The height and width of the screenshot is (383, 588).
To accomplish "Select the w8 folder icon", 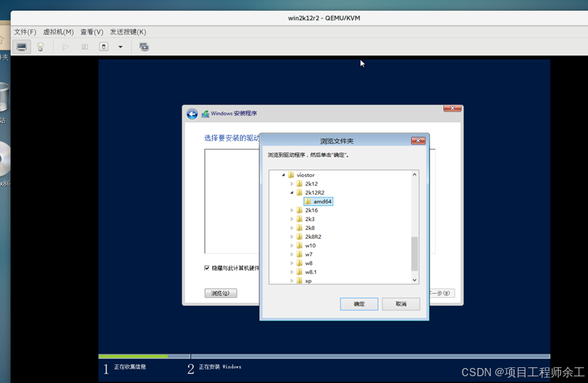I will (x=299, y=263).
